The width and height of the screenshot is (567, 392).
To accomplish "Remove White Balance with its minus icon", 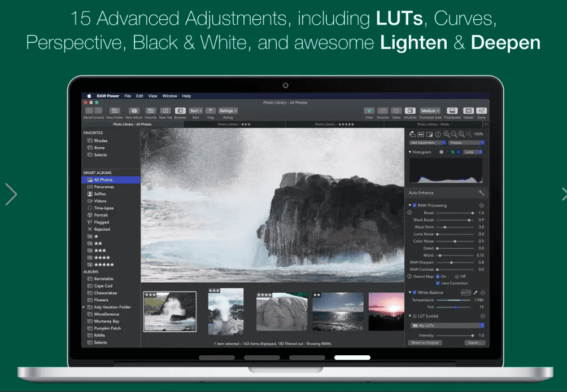I will (x=483, y=292).
